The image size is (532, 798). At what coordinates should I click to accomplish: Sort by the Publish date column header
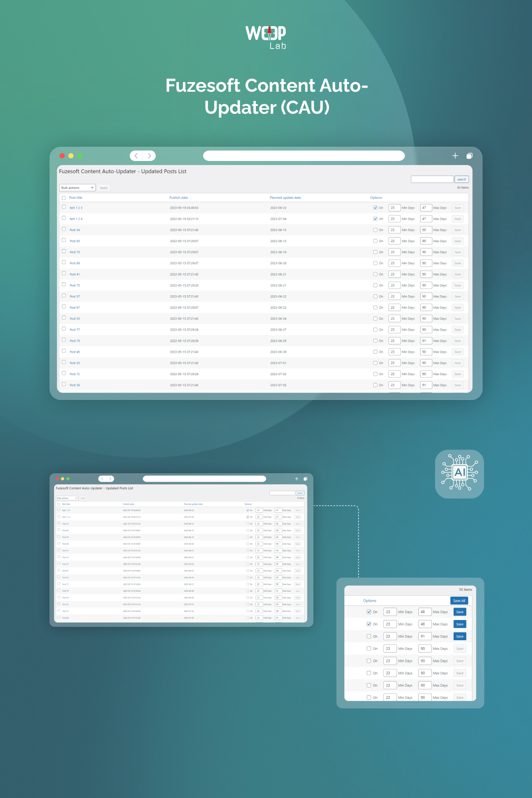[178, 198]
